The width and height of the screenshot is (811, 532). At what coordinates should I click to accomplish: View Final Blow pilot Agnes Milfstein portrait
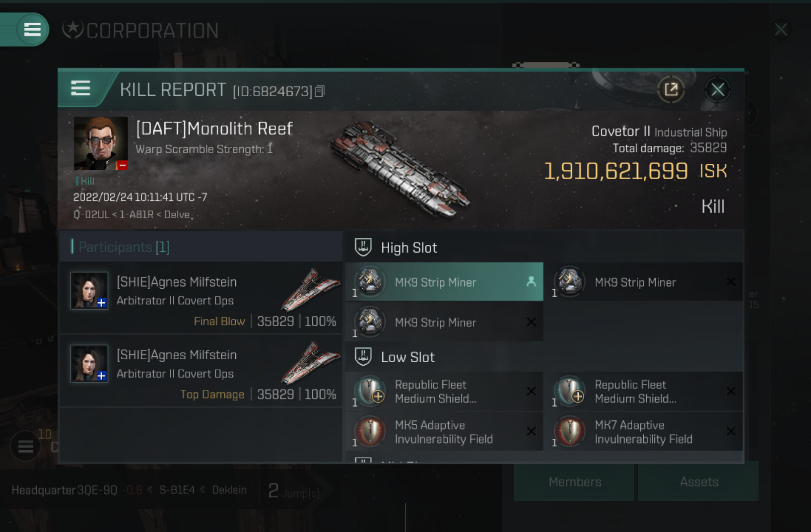pyautogui.click(x=89, y=290)
